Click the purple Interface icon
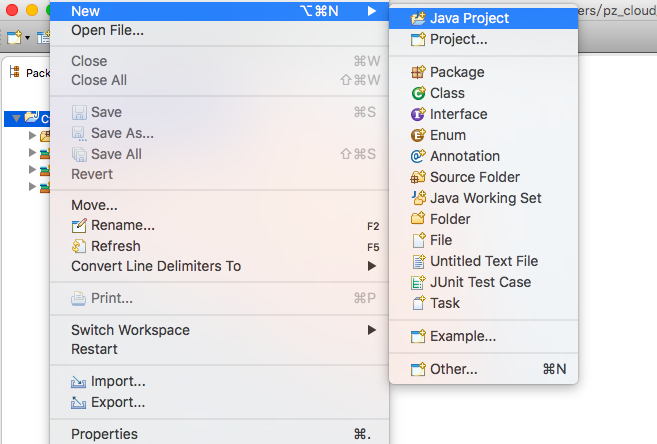 click(419, 114)
